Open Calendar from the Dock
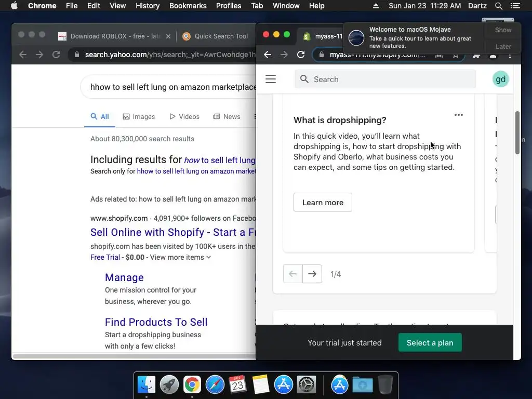532x399 pixels. [x=237, y=384]
